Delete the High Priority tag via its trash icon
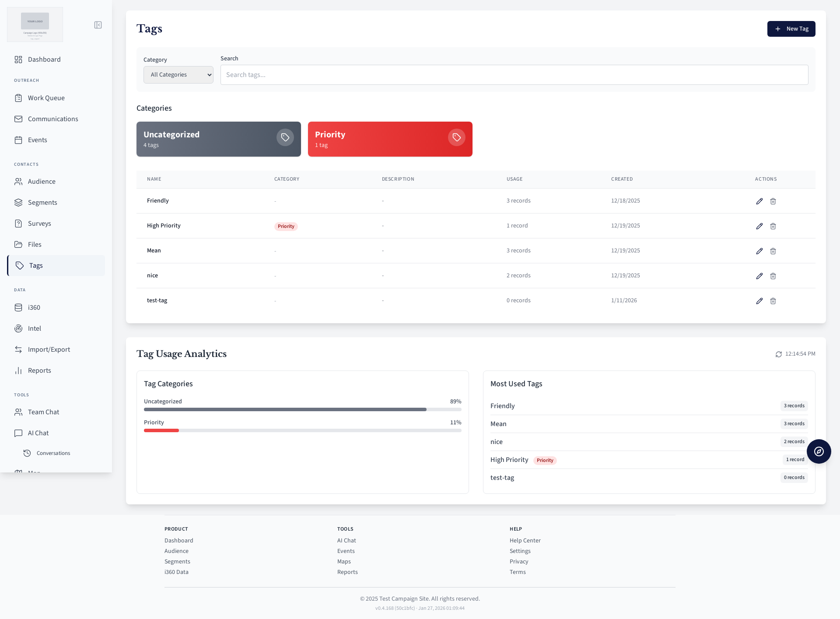840x619 pixels. click(x=773, y=226)
